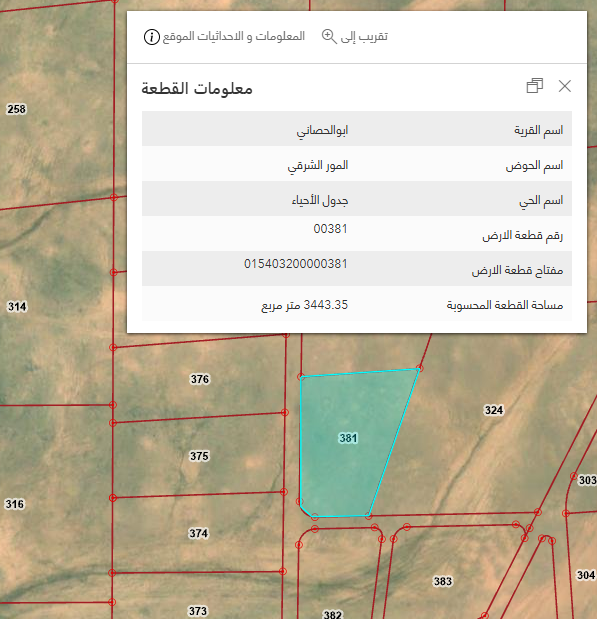Select parcel 373 on the map
The image size is (597, 619).
pyautogui.click(x=197, y=611)
